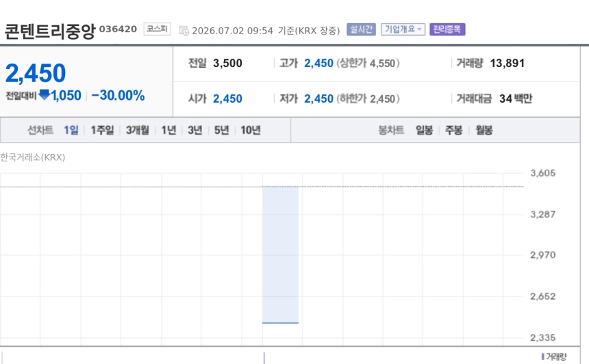Click the timestamp 2026.07.02 09:54
The height and width of the screenshot is (364, 589).
(233, 31)
